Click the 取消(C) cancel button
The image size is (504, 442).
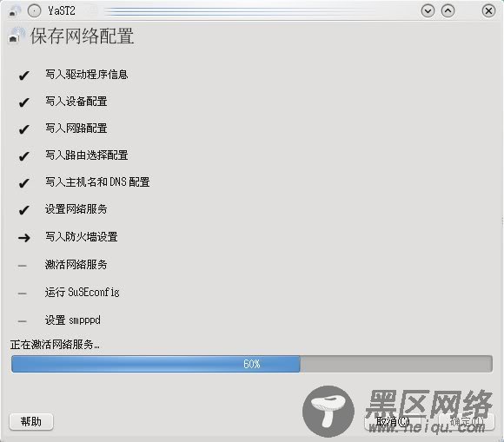393,421
